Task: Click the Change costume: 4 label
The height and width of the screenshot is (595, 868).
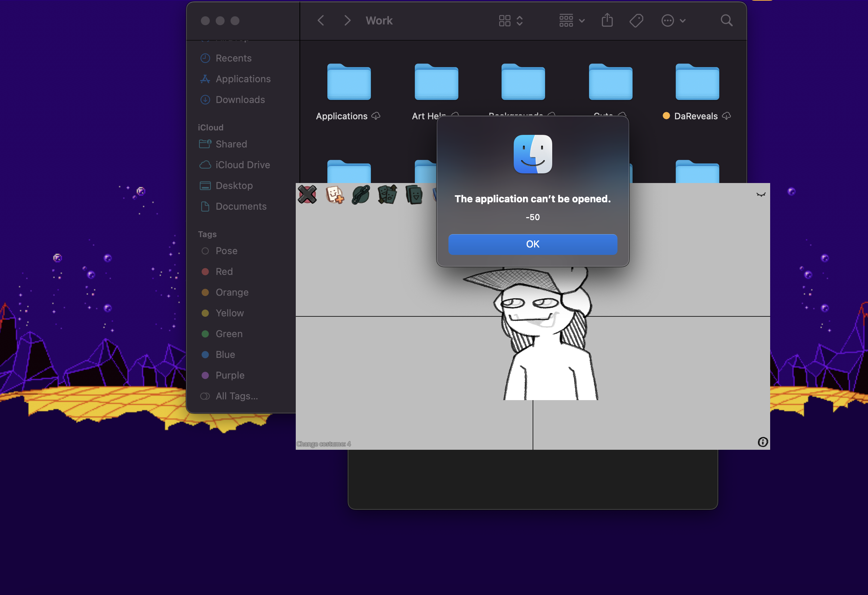Action: pyautogui.click(x=324, y=444)
